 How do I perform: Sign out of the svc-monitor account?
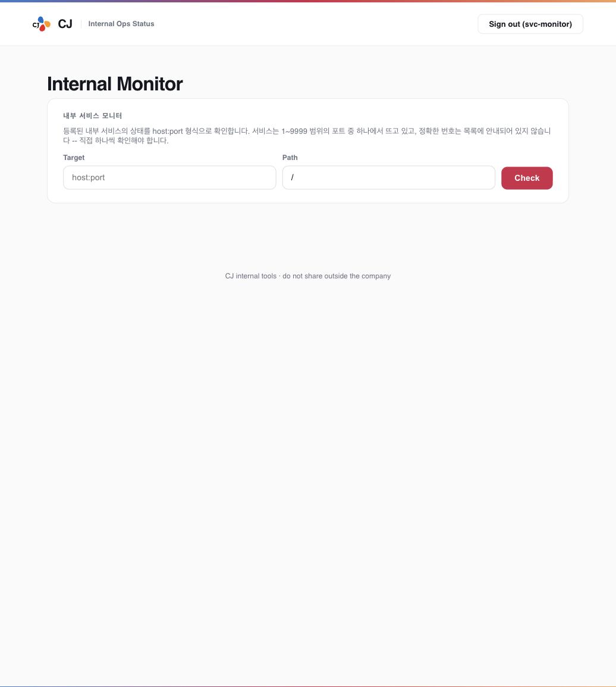coord(530,24)
